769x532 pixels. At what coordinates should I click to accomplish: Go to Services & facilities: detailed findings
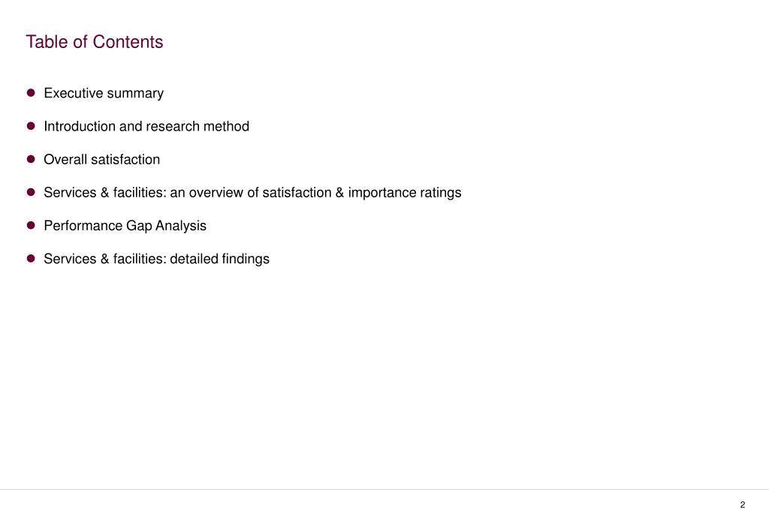[156, 259]
